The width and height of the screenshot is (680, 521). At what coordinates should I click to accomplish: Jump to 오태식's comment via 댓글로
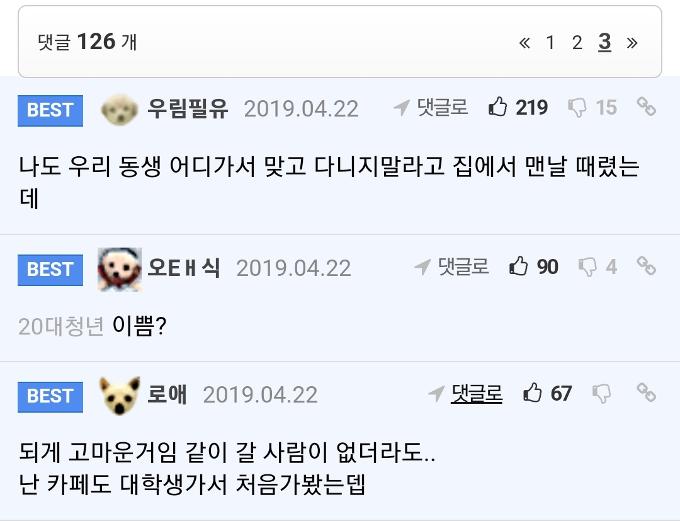pyautogui.click(x=452, y=267)
